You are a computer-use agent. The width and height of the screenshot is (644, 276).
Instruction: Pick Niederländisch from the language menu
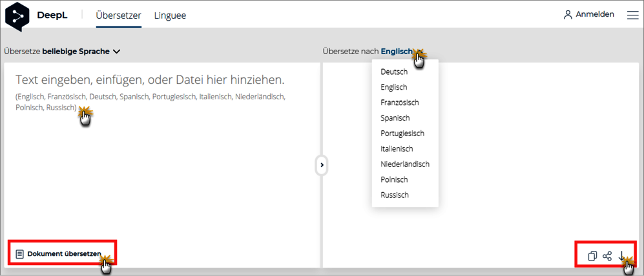pos(405,164)
